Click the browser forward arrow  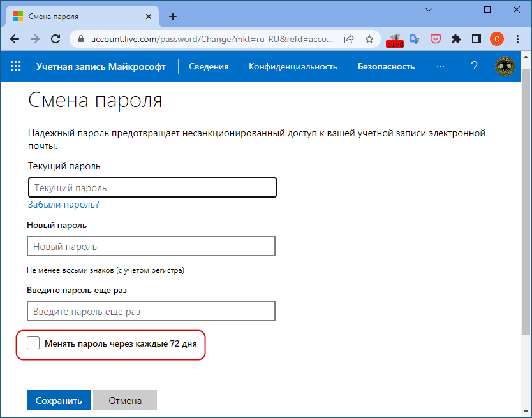pyautogui.click(x=35, y=39)
